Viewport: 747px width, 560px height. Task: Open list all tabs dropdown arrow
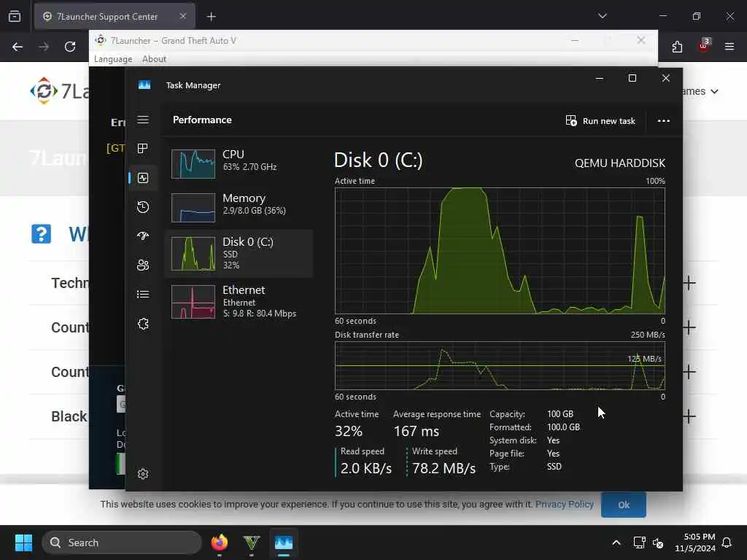pyautogui.click(x=603, y=16)
